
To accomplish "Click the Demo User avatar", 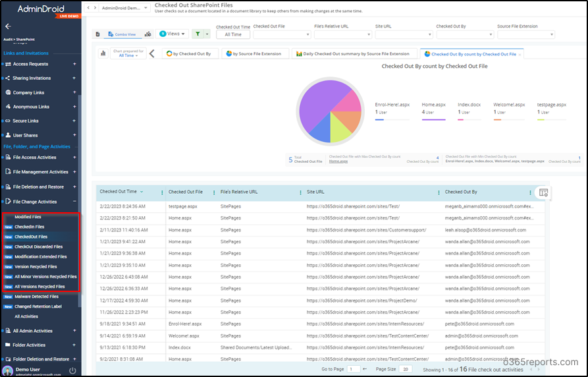I will [7, 370].
